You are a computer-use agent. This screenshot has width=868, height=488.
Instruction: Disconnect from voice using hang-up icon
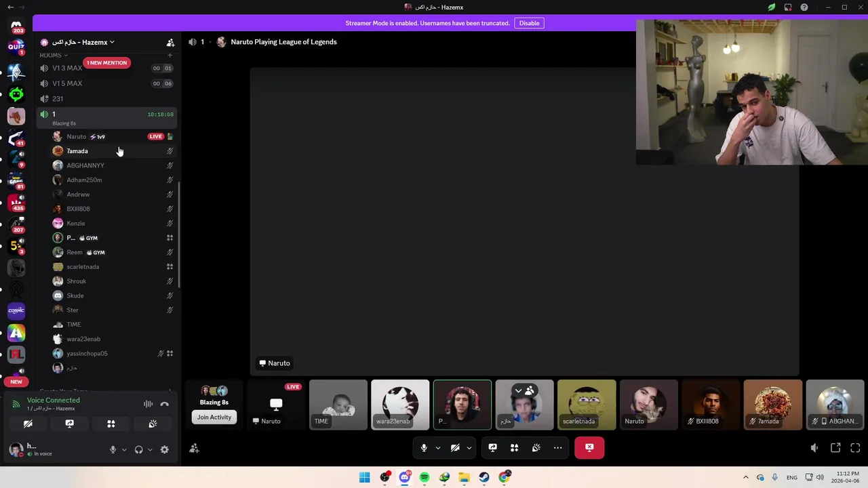tap(165, 404)
